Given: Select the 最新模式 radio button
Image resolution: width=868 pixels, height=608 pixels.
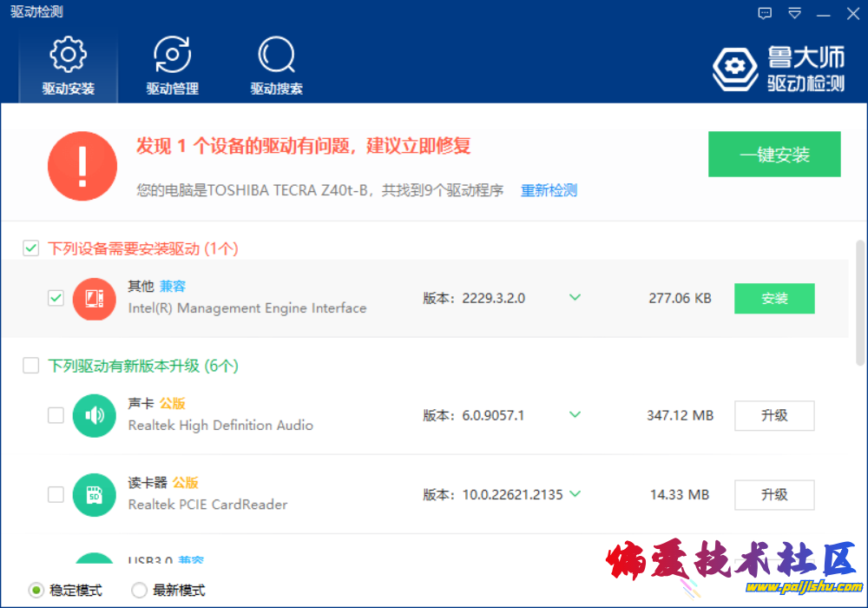Looking at the screenshot, I should pos(139,591).
